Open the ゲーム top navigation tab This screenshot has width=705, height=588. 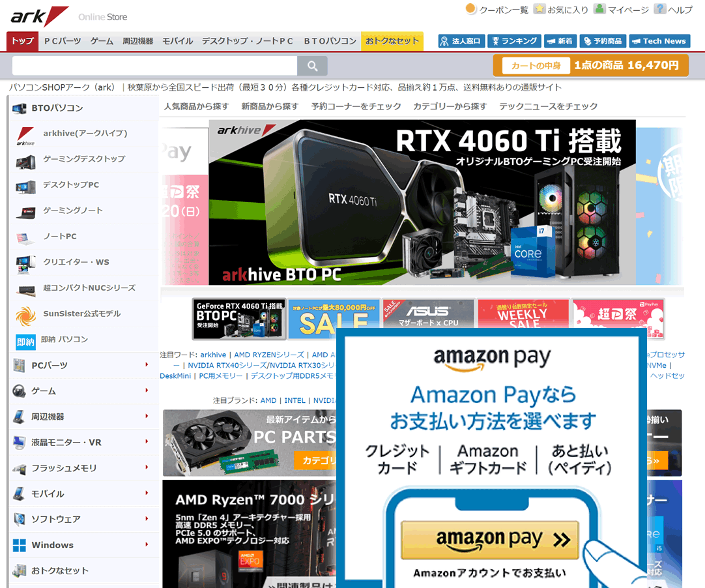pyautogui.click(x=102, y=41)
